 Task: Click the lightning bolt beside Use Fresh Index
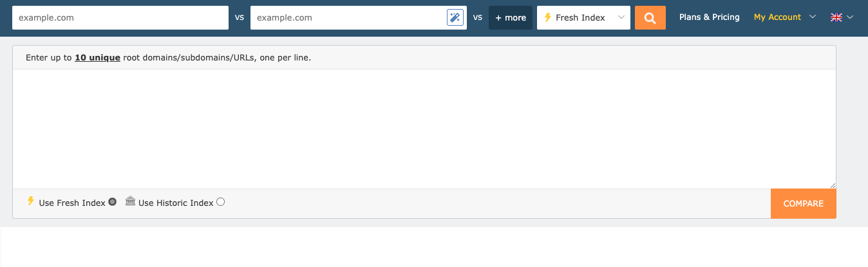click(x=30, y=201)
